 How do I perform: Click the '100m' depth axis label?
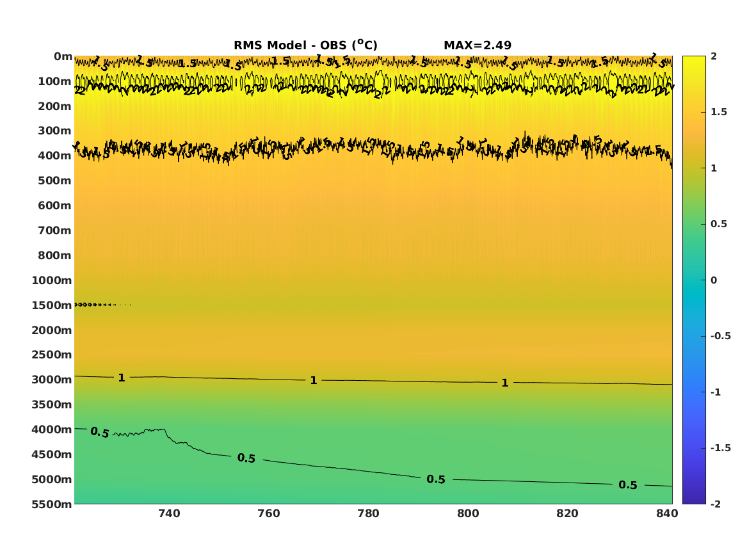coord(55,81)
